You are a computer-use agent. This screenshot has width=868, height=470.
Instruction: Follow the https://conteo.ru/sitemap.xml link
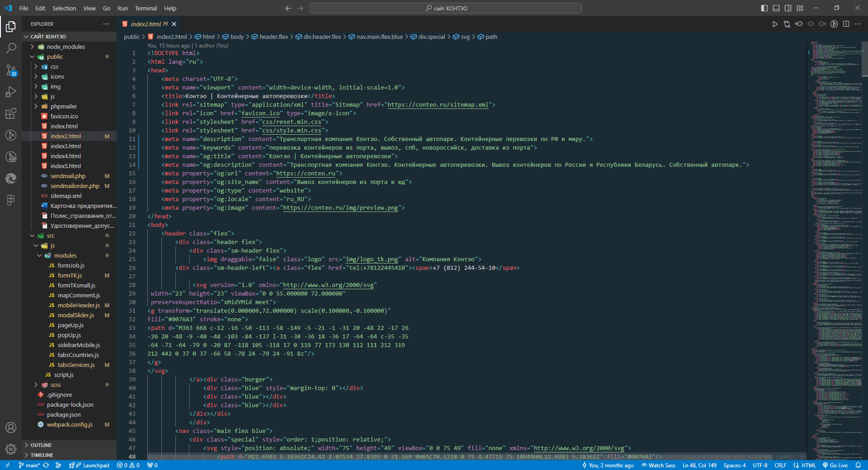pos(438,104)
